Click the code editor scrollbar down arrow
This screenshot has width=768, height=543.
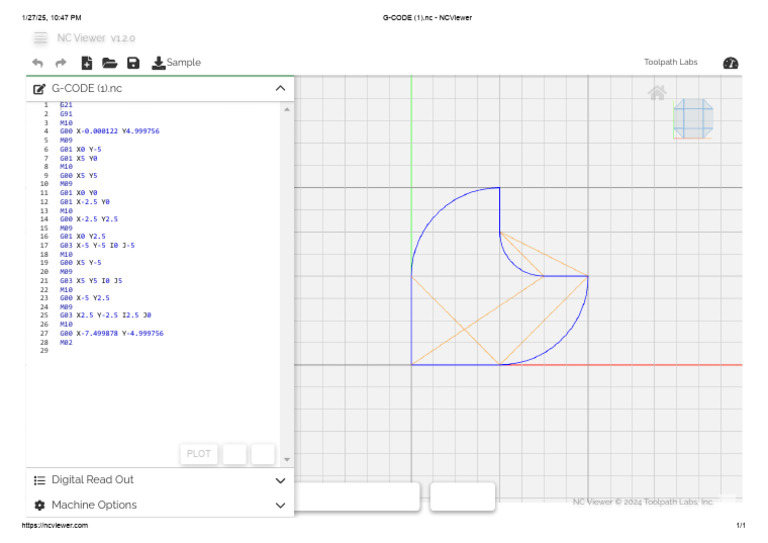click(288, 459)
